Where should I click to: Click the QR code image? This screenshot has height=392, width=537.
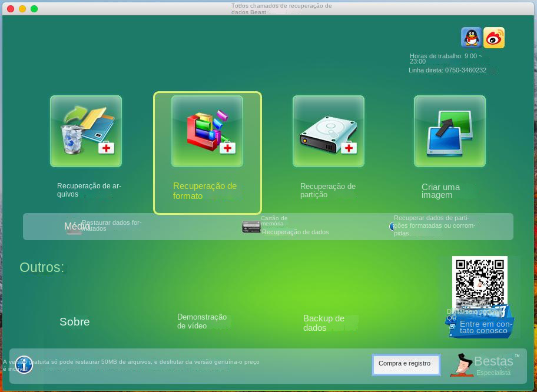click(479, 283)
